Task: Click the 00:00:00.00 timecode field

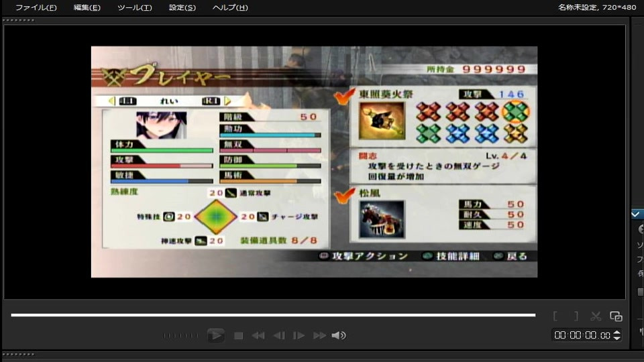Action: [582, 335]
